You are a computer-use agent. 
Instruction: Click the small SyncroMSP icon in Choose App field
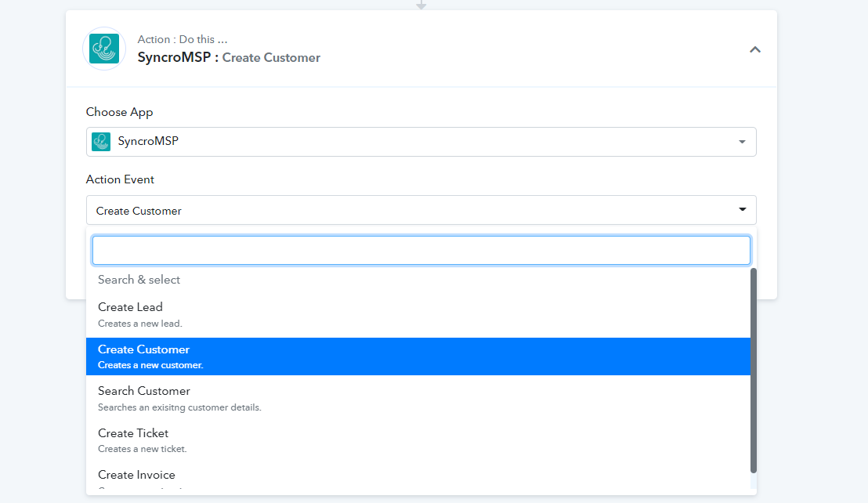click(101, 142)
